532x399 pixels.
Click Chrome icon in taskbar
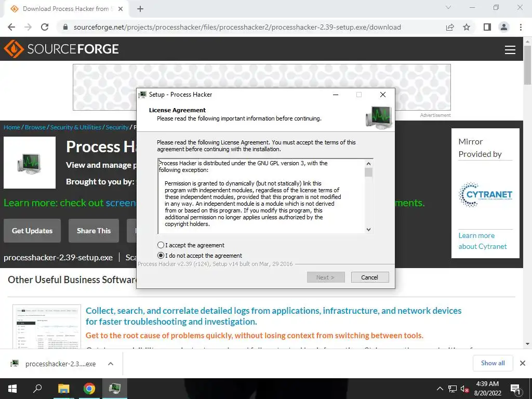[89, 389]
